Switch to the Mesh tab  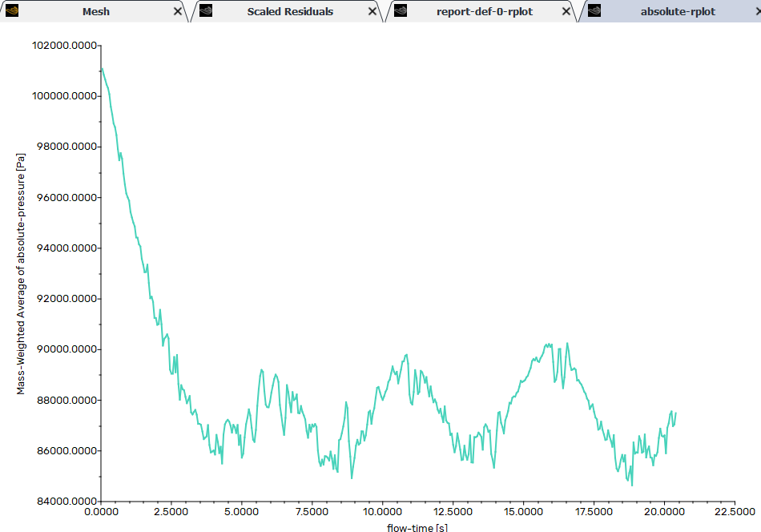click(96, 12)
